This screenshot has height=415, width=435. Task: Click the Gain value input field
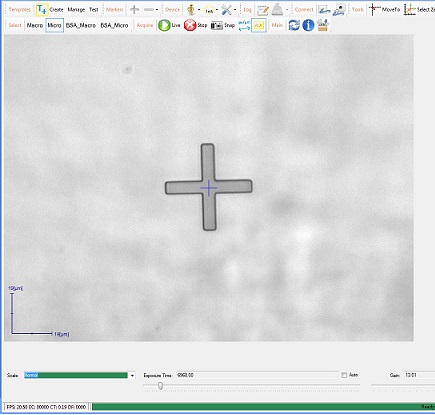click(x=420, y=375)
